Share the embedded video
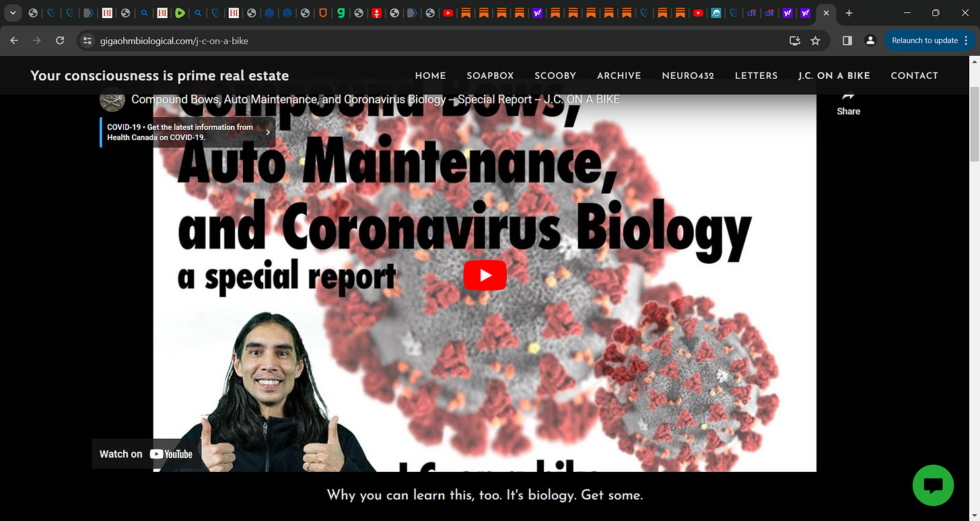The image size is (980, 521). pos(848,103)
